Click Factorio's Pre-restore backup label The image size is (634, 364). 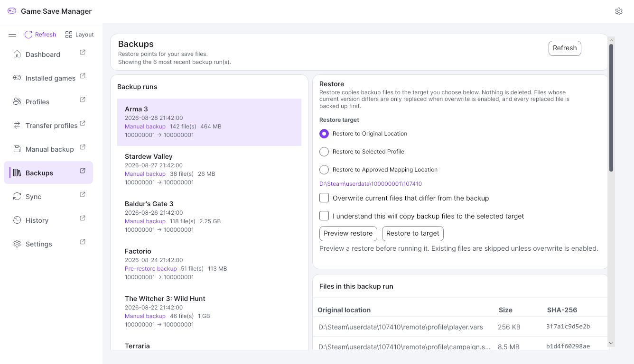point(150,269)
